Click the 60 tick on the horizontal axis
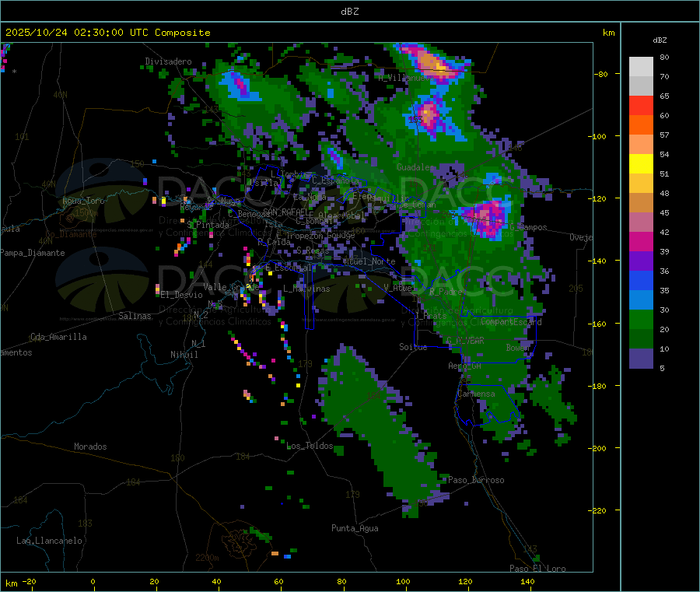This screenshot has width=700, height=592. (x=278, y=582)
